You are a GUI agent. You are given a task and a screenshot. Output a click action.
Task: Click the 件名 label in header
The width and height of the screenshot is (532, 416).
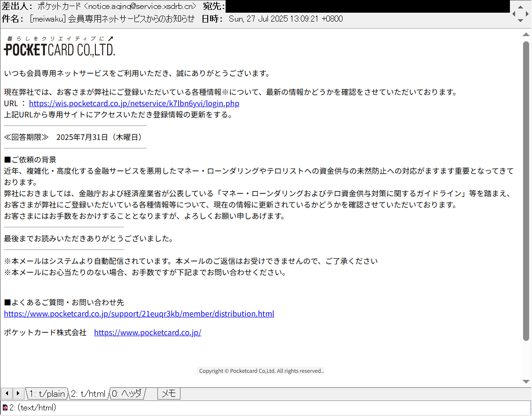click(13, 19)
